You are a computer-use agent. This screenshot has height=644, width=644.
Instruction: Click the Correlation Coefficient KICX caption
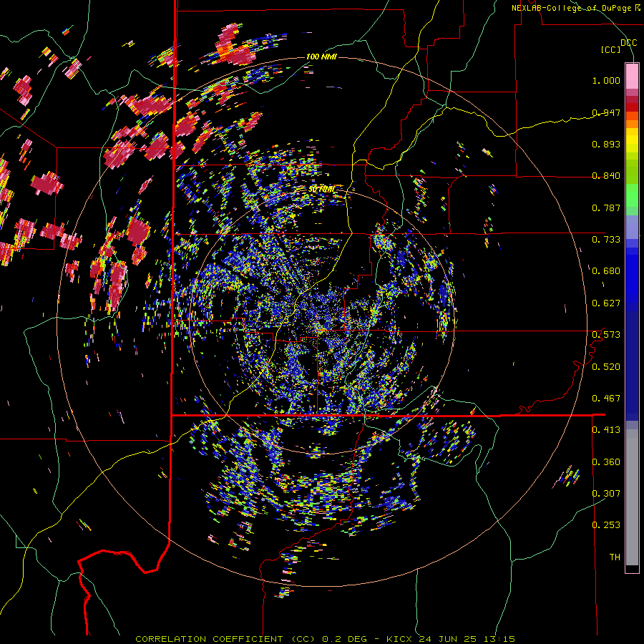click(325, 639)
